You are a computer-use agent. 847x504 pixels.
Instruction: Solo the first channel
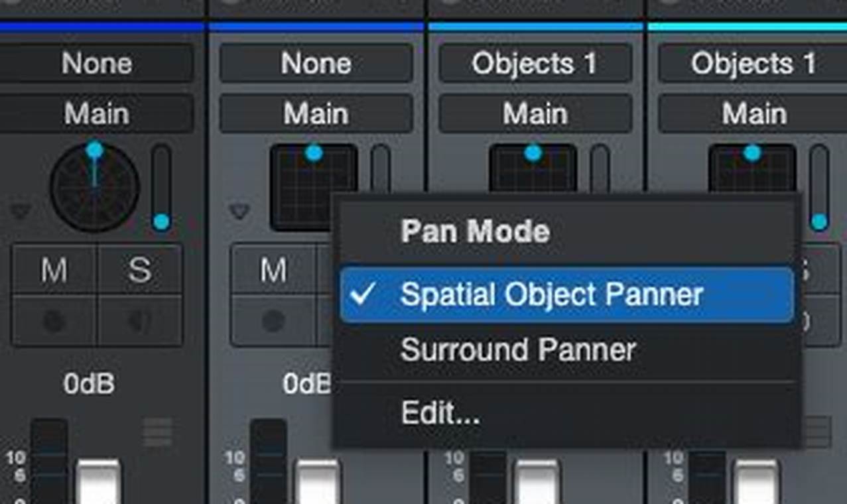(x=139, y=270)
